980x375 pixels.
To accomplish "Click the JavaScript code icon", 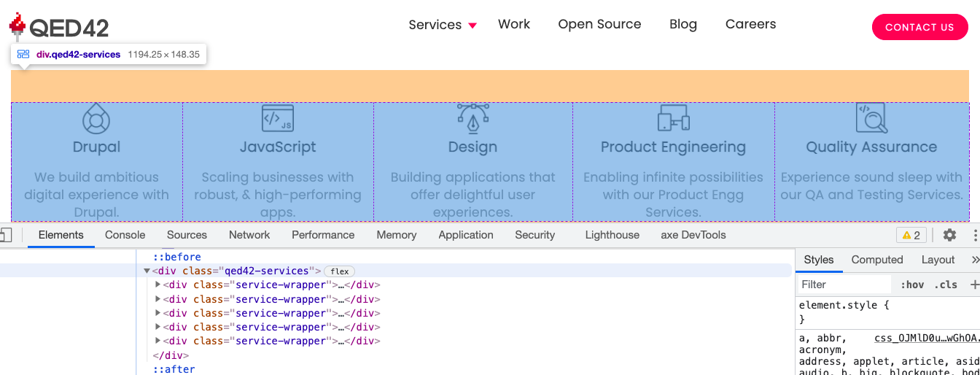I will point(278,118).
